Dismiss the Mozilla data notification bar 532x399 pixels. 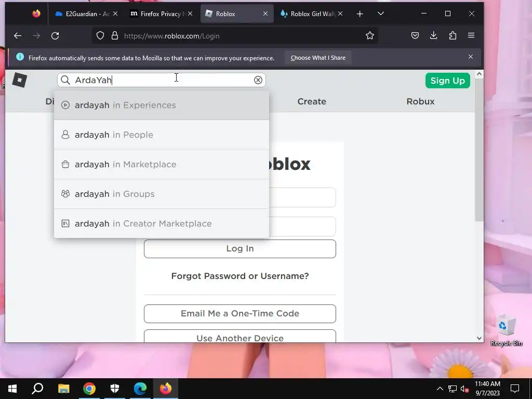(471, 57)
